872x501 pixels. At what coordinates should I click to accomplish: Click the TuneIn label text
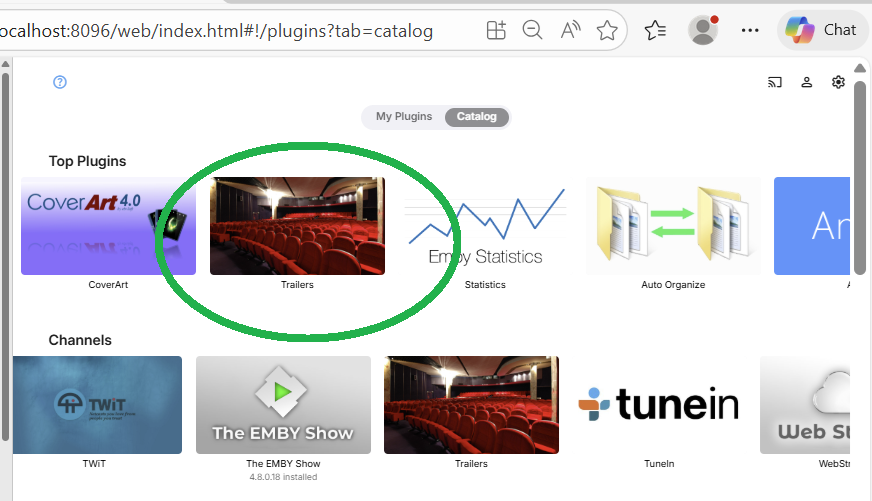pos(659,464)
